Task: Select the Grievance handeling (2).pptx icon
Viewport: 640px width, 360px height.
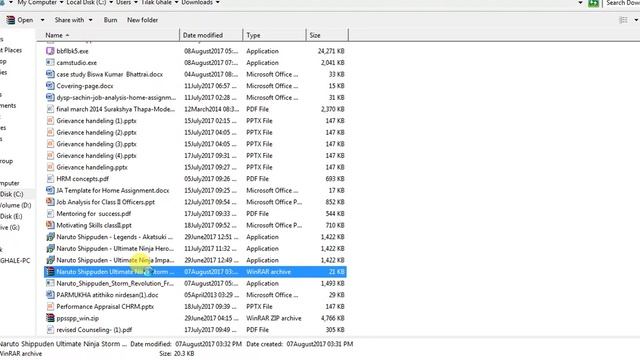Action: click(50, 132)
